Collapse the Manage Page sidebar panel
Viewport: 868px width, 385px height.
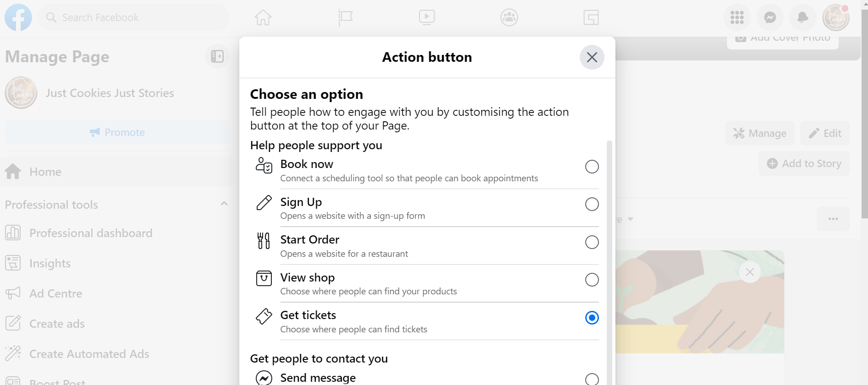[217, 56]
